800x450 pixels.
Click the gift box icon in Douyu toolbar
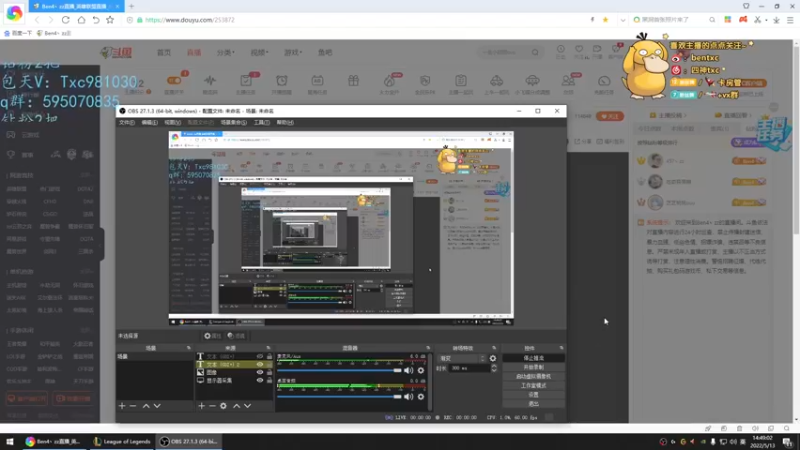click(353, 81)
